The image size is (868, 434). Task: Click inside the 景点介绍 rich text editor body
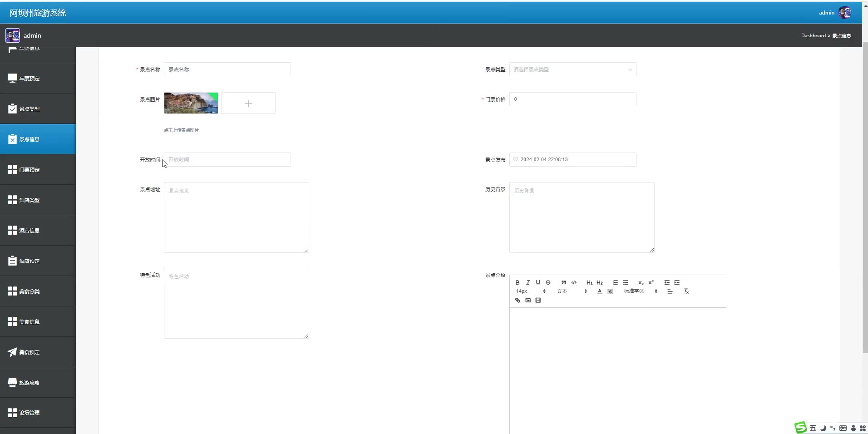click(618, 370)
